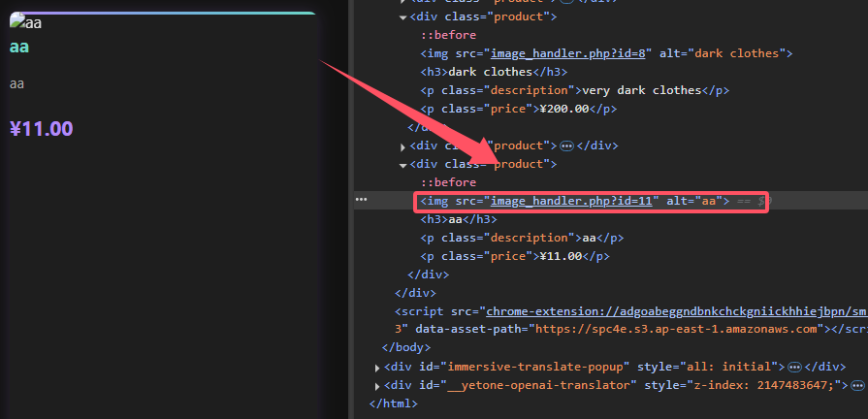
Task: Click the ellipsis badge in immersive-translate-popup div
Action: 793,367
